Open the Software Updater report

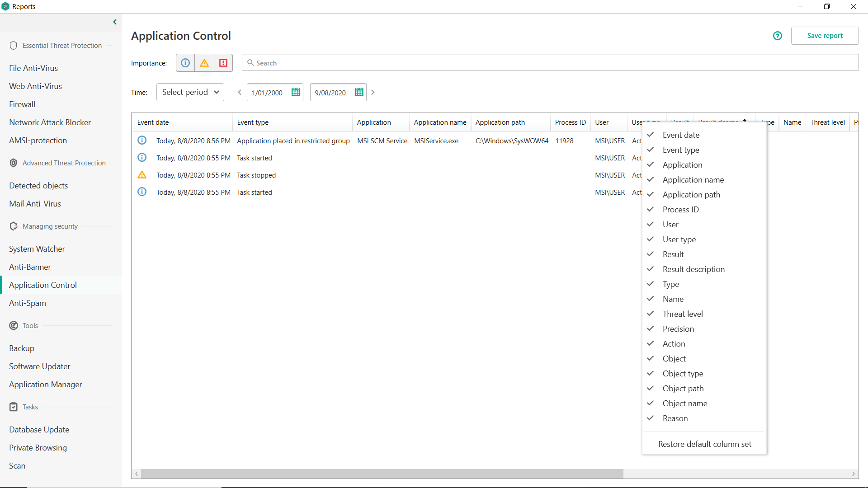pyautogui.click(x=40, y=366)
